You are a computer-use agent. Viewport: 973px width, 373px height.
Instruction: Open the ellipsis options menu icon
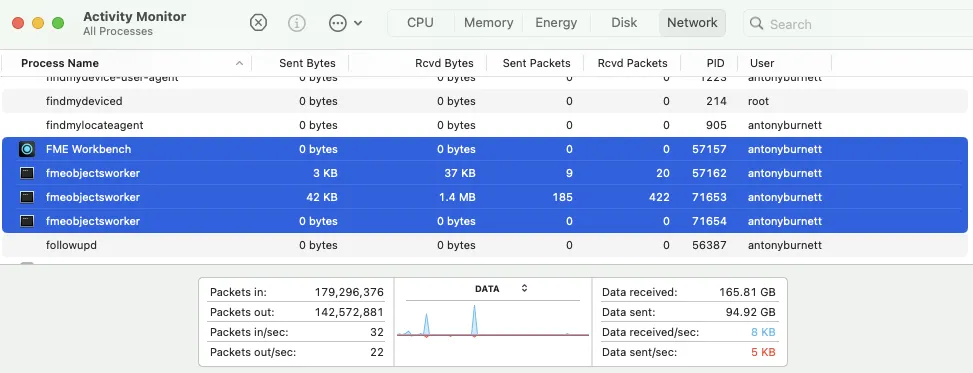(338, 23)
